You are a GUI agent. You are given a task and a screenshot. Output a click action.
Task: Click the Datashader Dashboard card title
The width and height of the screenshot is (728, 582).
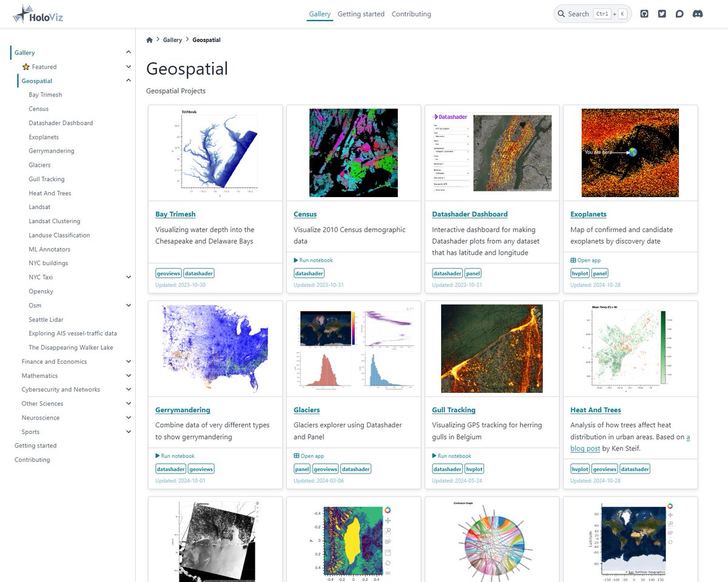coord(470,214)
